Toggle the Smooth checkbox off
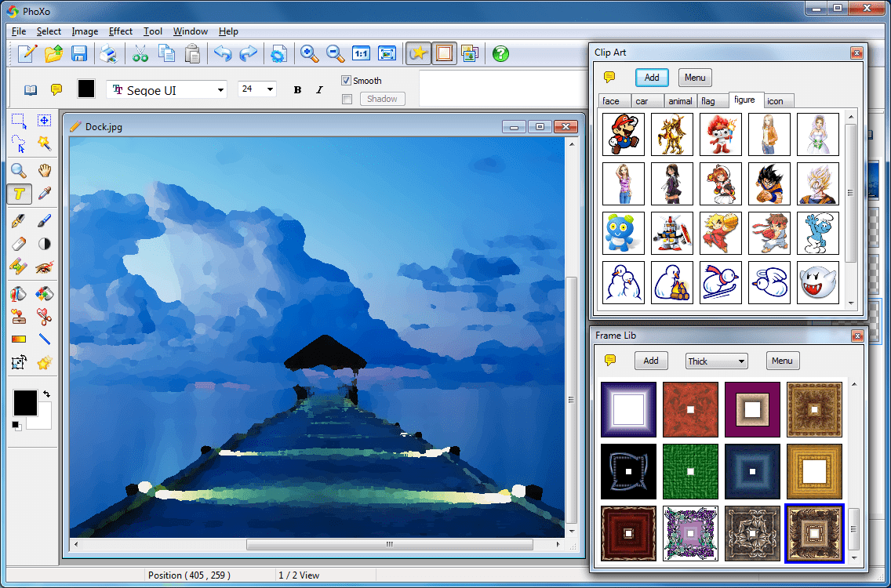This screenshot has height=588, width=891. 346,80
